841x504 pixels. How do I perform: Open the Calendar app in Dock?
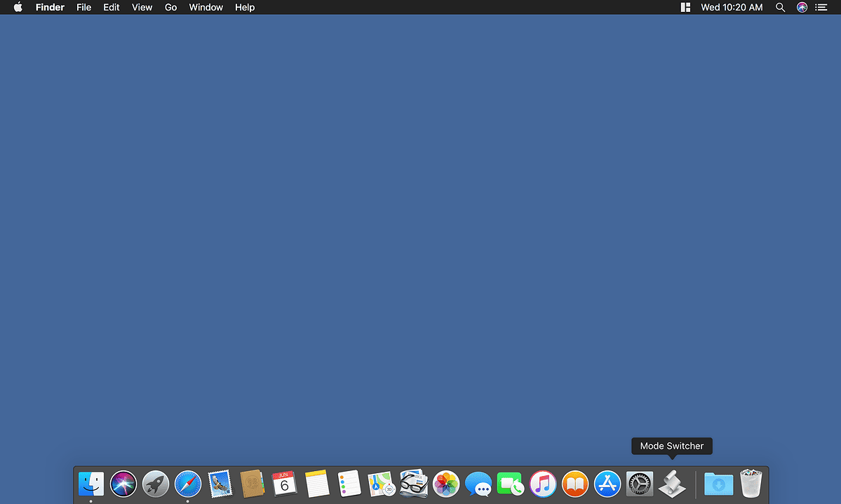point(284,484)
